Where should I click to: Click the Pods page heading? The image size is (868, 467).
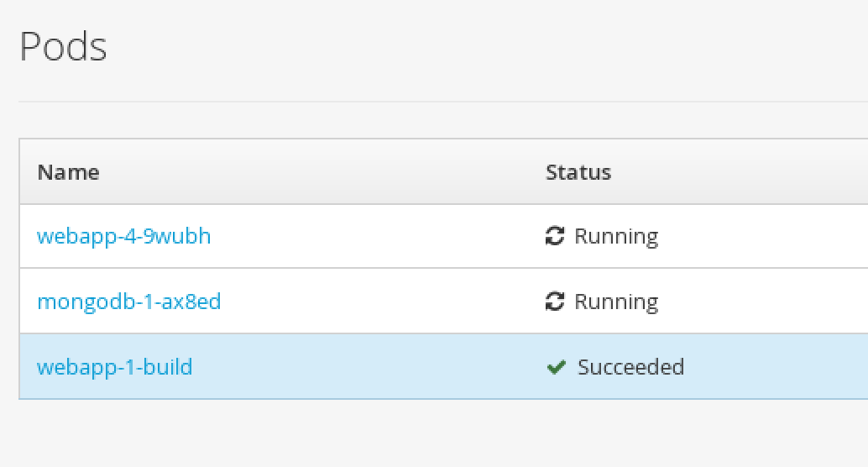click(63, 46)
